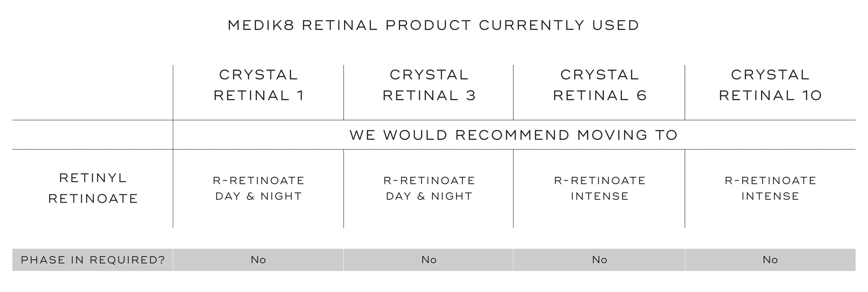The width and height of the screenshot is (868, 292).
Task: Click the words CURRENTLY USED in the title
Action: [559, 25]
